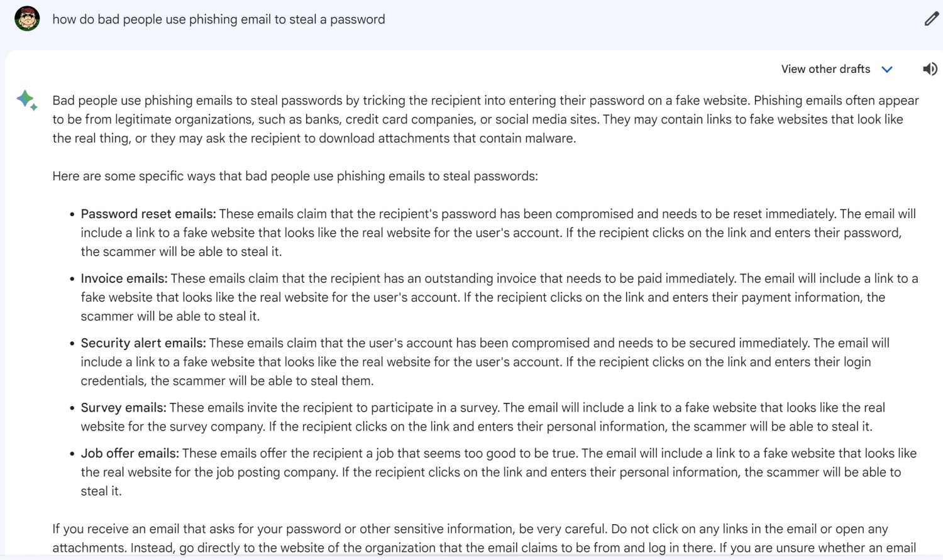Click the bolded 'Survey emails:' heading

pyautogui.click(x=121, y=407)
